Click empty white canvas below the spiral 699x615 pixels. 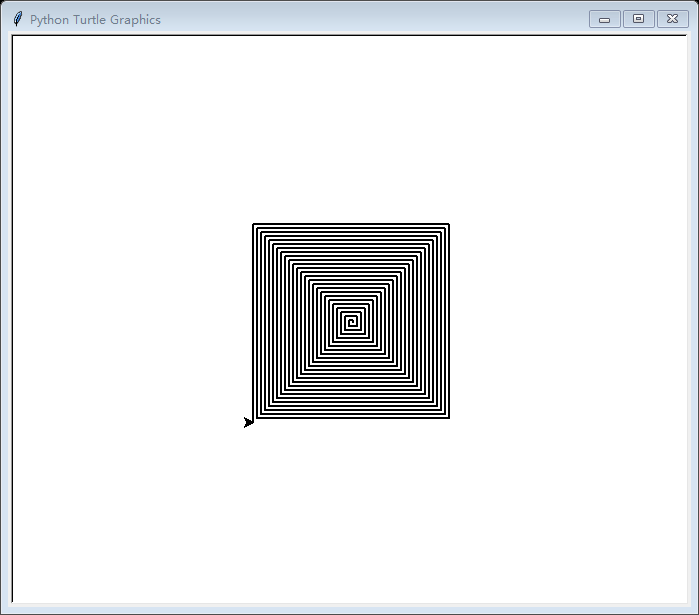(350, 510)
